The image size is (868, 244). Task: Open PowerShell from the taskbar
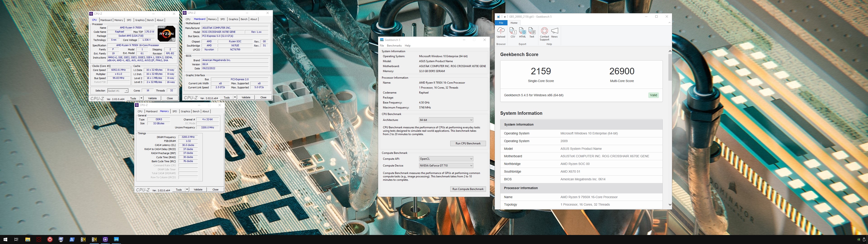(72, 240)
